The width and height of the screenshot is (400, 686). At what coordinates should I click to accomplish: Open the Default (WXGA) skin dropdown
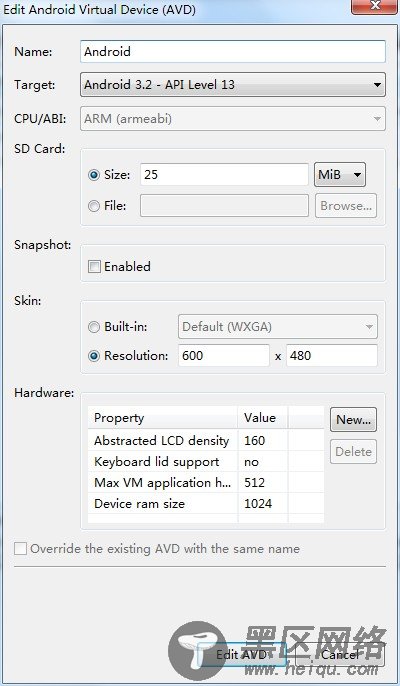[x=278, y=327]
